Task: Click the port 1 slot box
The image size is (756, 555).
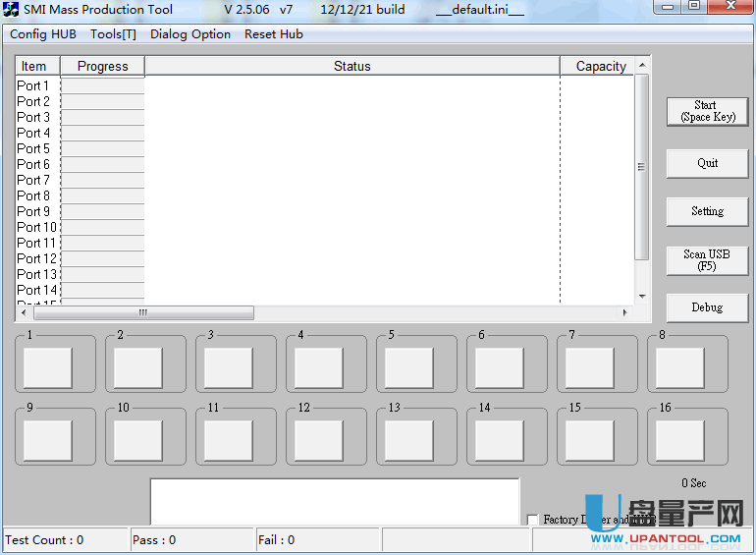Action: [48, 367]
